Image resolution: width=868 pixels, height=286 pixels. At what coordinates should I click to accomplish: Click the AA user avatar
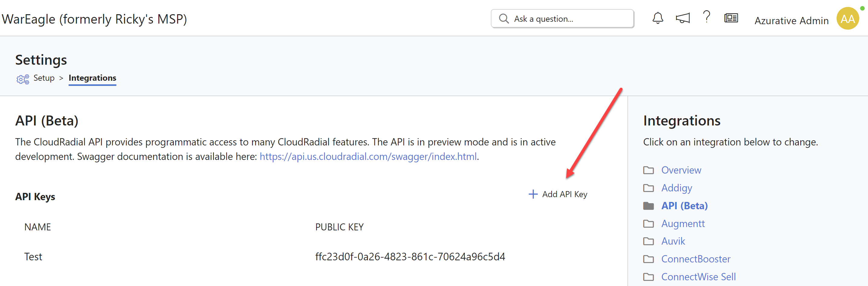tap(847, 18)
